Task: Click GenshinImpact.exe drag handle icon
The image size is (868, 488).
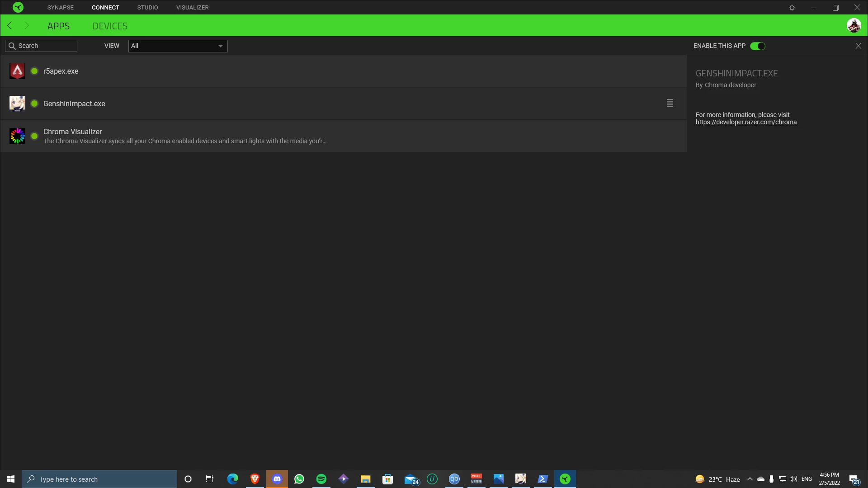Action: pyautogui.click(x=670, y=103)
